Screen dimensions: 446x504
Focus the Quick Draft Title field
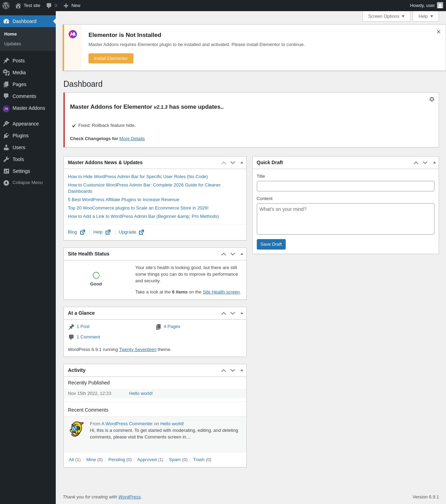pos(345,186)
